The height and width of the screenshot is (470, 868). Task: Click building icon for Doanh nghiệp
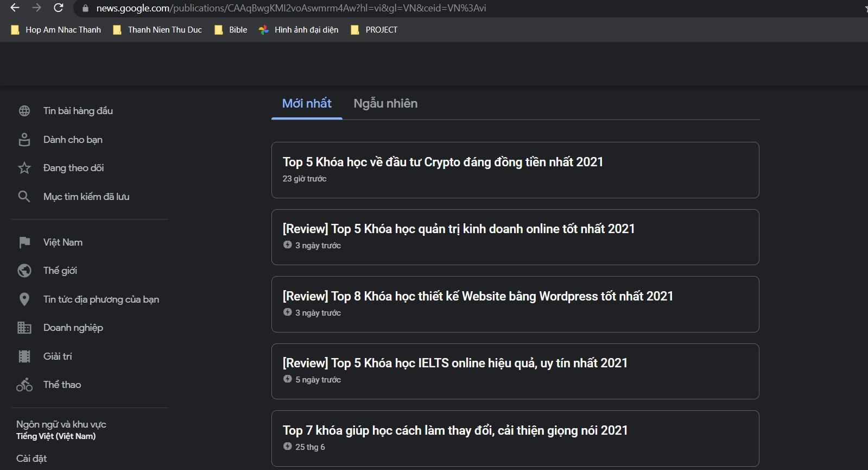point(24,328)
